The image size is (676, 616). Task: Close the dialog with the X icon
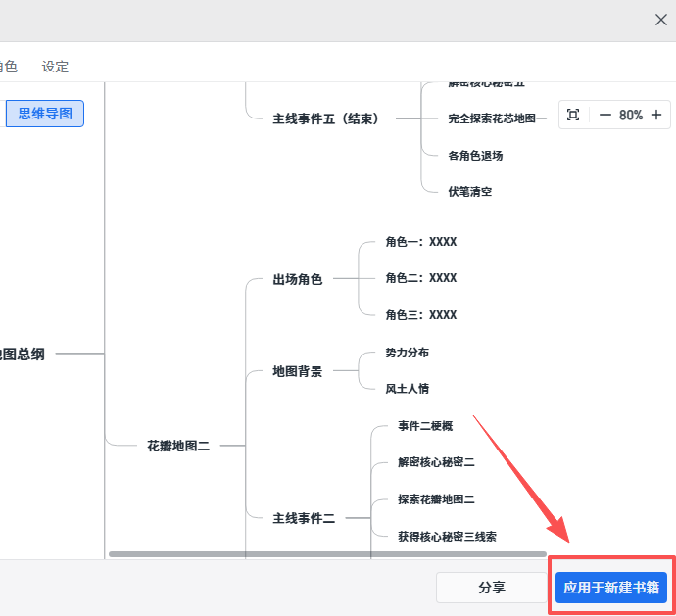point(661,20)
